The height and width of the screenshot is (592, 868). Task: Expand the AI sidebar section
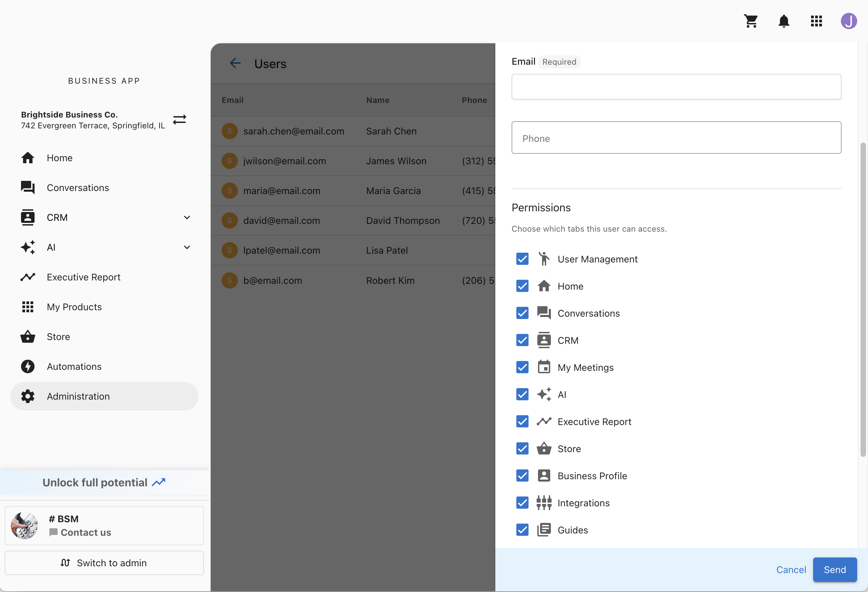point(187,247)
